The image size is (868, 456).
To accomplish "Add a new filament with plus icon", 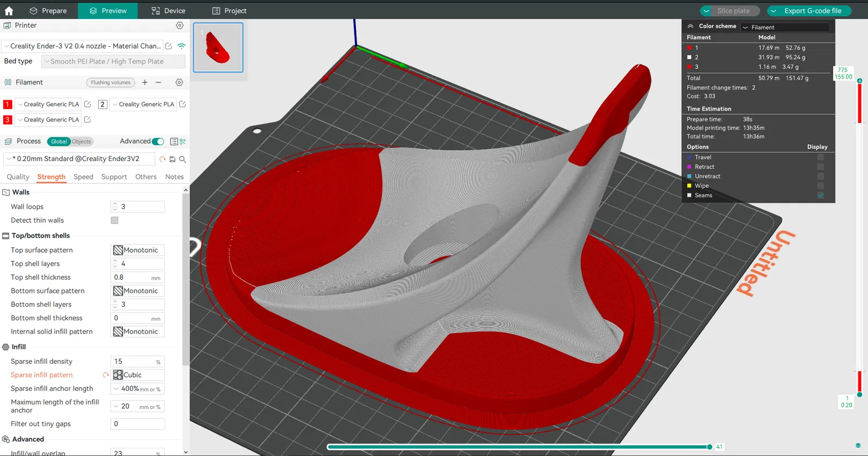I will (145, 82).
